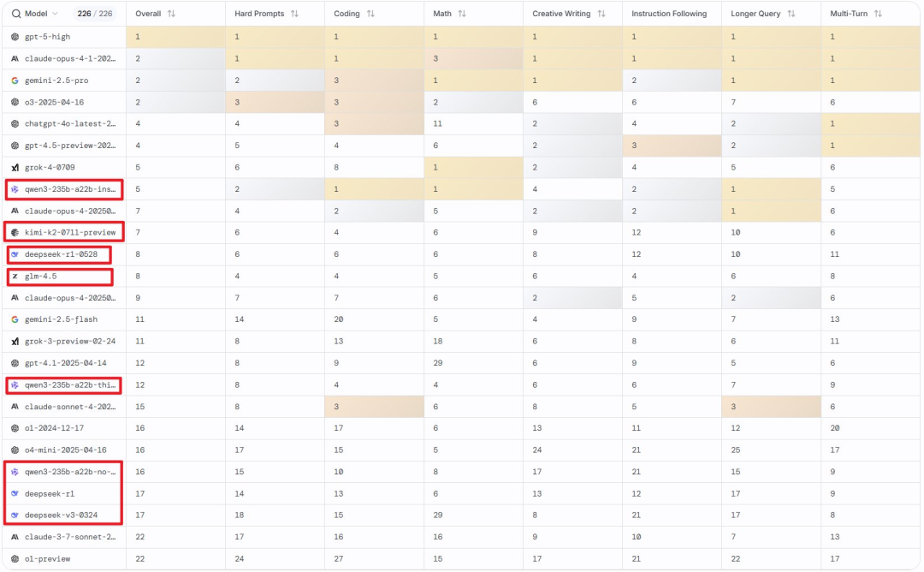
Task: Sort by Hard Prompts column arrows
Action: (x=294, y=14)
